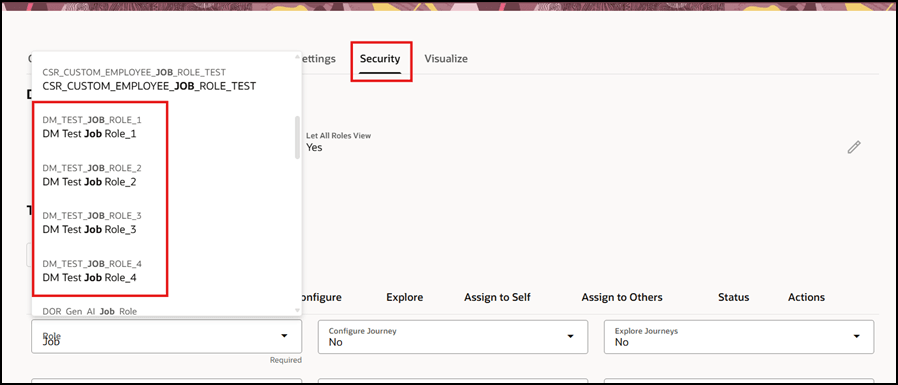Switch to the Visualize tab

(446, 58)
